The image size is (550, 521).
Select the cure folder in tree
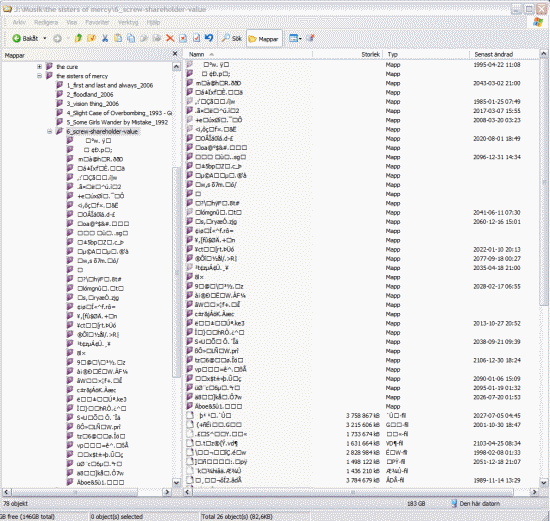67,67
